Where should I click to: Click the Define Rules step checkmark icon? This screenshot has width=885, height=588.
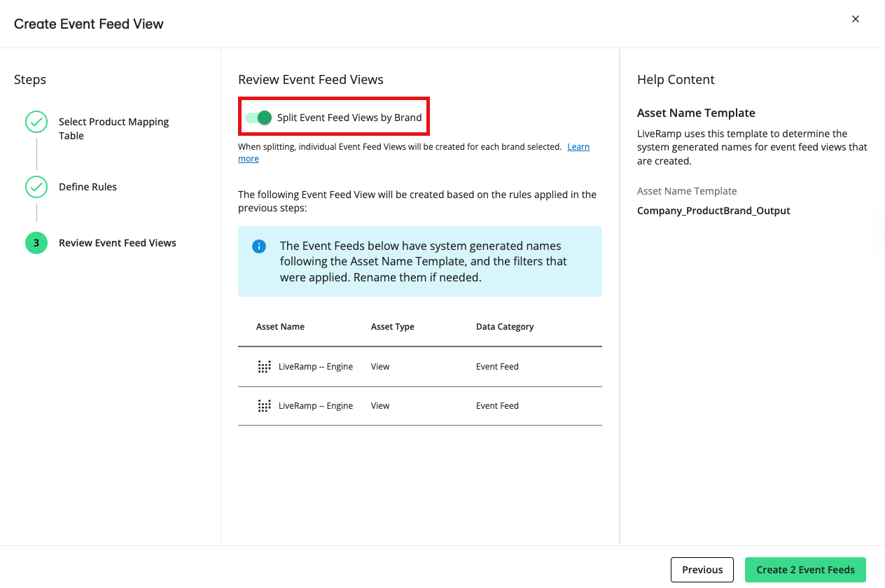coord(36,187)
